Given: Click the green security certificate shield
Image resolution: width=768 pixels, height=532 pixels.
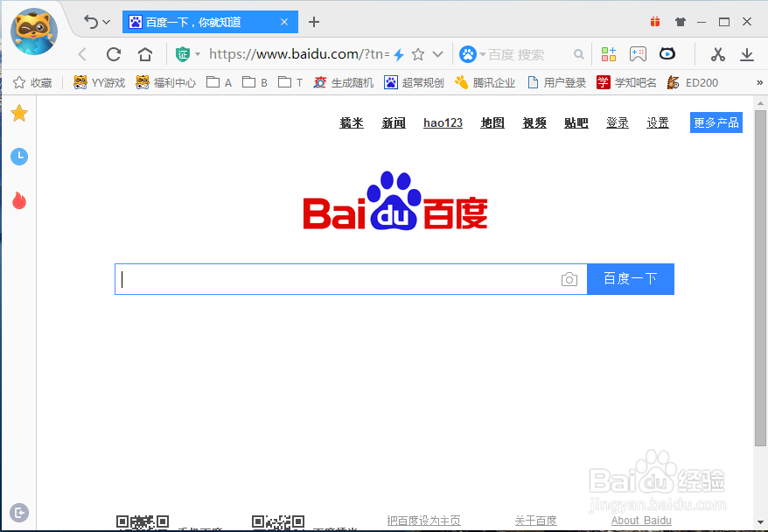Looking at the screenshot, I should (183, 54).
